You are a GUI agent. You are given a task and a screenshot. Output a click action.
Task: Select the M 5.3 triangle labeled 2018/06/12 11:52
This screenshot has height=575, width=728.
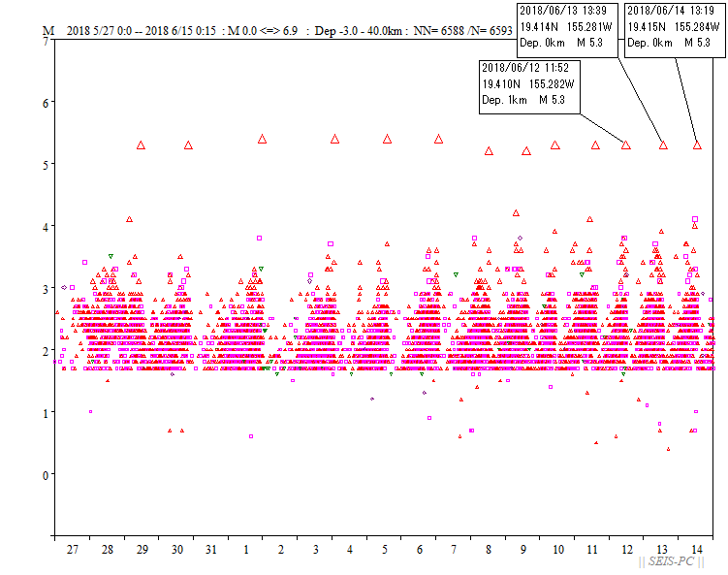coord(626,145)
